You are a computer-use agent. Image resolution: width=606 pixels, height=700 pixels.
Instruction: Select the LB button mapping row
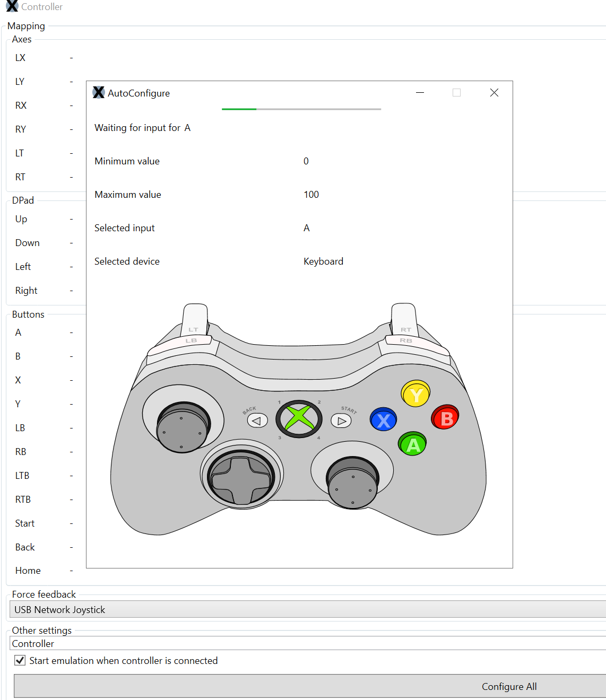pos(45,427)
